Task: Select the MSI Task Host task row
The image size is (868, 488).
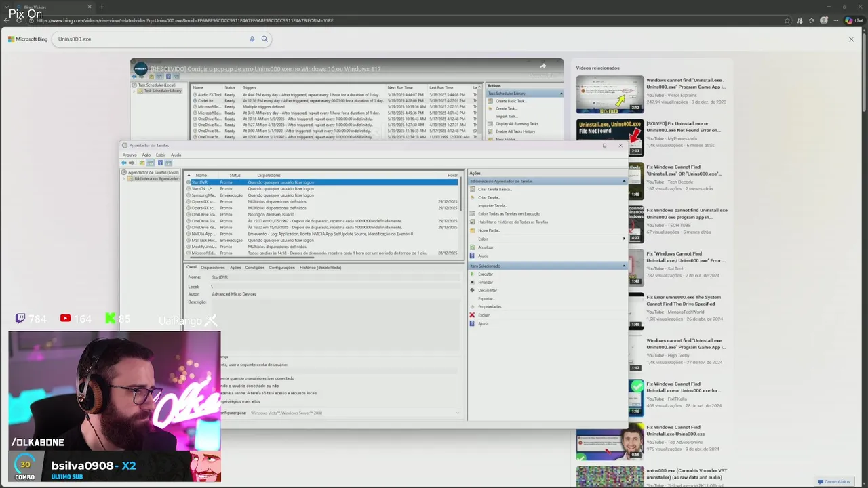Action: point(322,240)
